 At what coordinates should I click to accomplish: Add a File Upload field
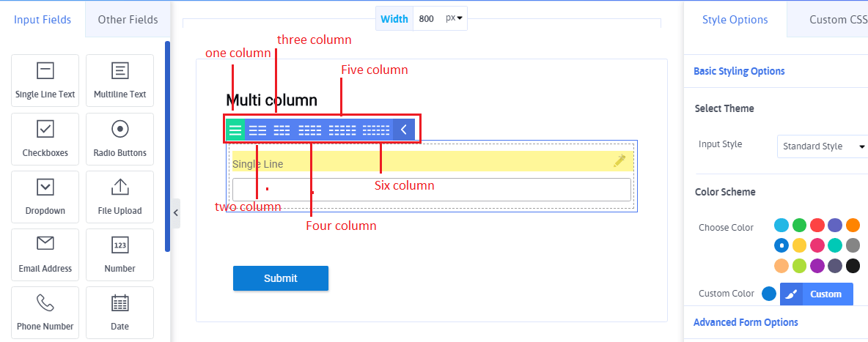pos(119,198)
